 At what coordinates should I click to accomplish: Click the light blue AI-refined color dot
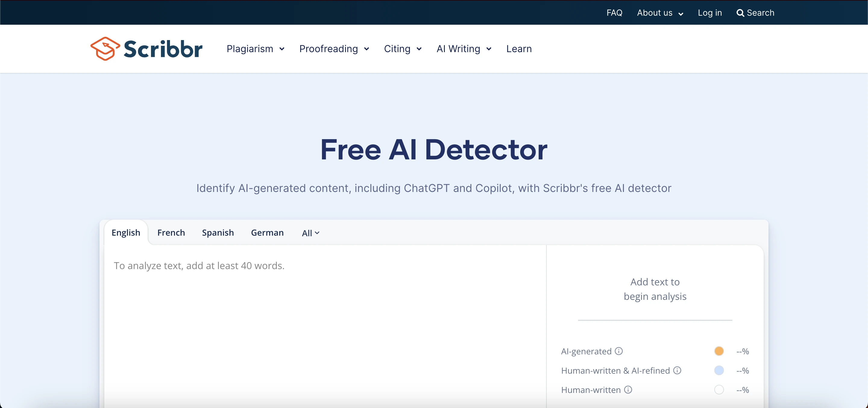[719, 370]
